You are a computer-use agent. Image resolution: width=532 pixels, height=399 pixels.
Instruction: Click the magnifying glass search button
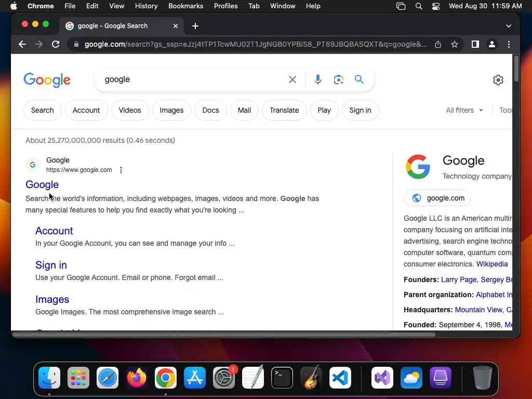coord(359,79)
